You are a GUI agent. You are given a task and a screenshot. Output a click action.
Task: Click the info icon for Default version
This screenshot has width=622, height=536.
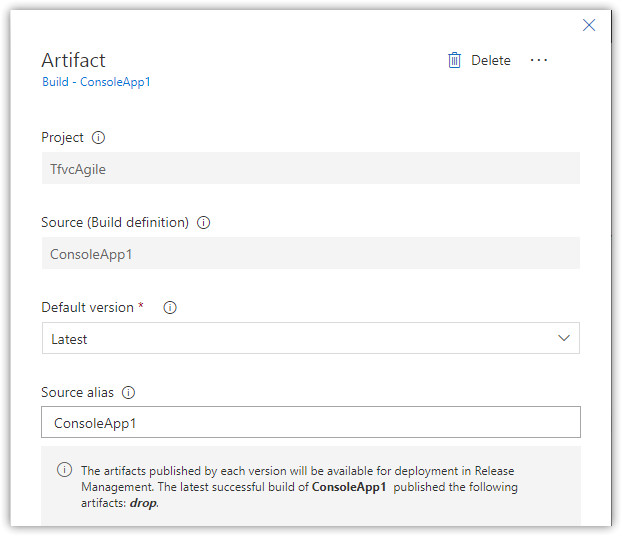pyautogui.click(x=170, y=307)
